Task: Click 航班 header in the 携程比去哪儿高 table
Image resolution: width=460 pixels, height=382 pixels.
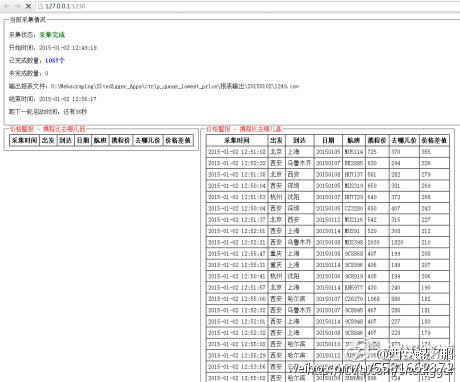Action: tap(354, 140)
